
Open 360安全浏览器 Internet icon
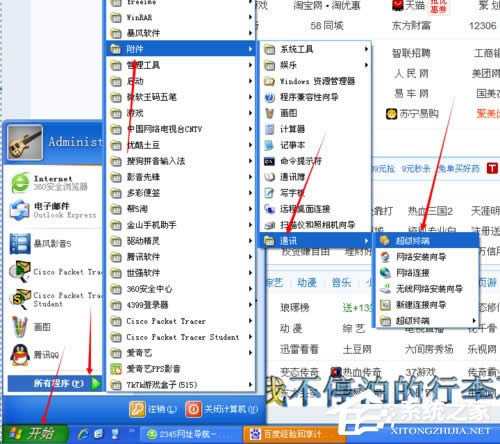click(20, 183)
